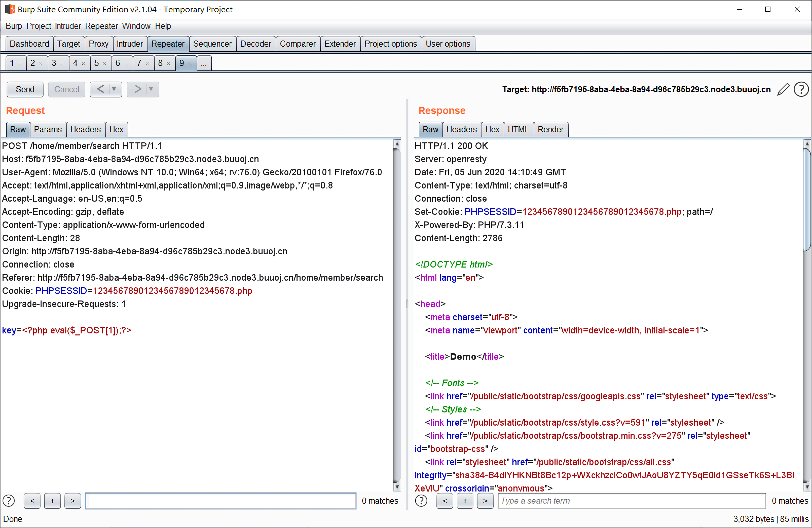Close Repeater tab 7

(x=147, y=63)
